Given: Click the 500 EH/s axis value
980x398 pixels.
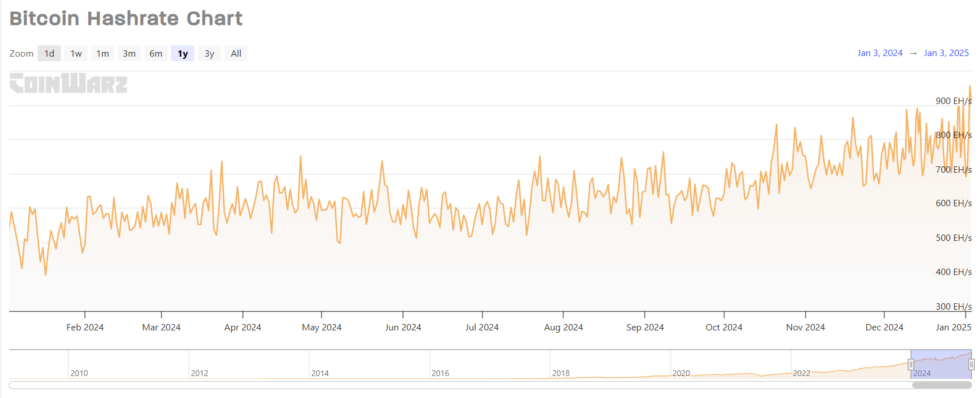Looking at the screenshot, I should click(953, 238).
